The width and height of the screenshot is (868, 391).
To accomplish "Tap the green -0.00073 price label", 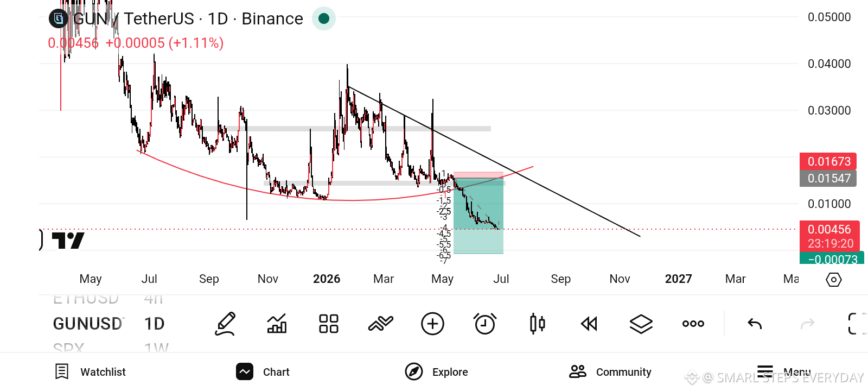I will click(x=832, y=259).
